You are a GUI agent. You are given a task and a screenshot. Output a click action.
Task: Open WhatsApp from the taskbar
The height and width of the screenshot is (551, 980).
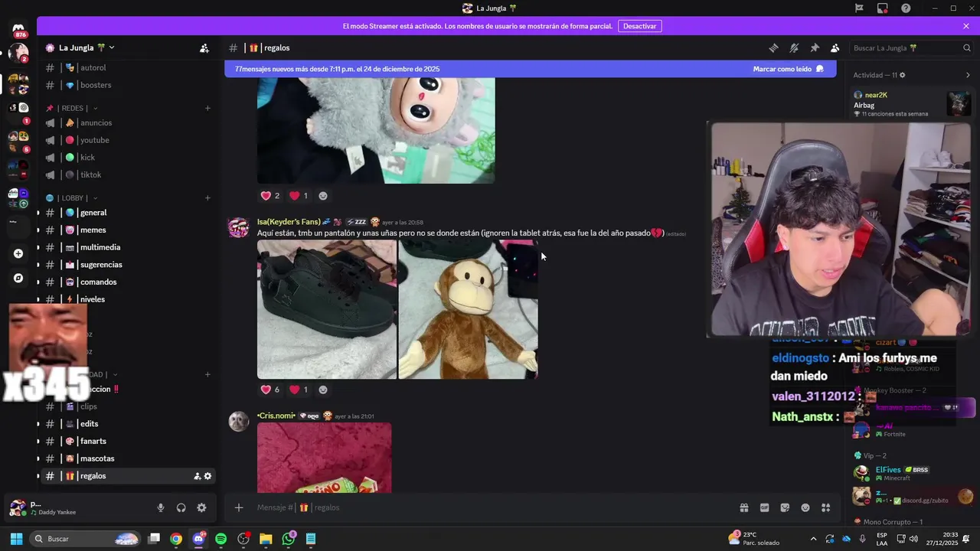click(x=289, y=539)
